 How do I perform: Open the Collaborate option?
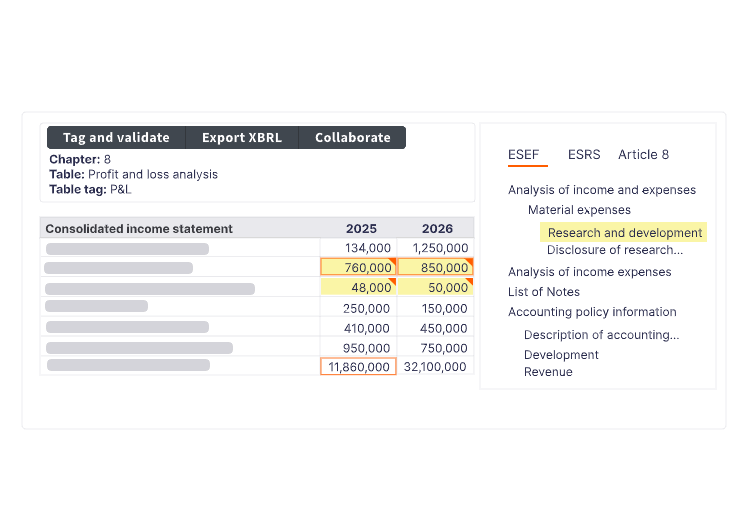[352, 138]
